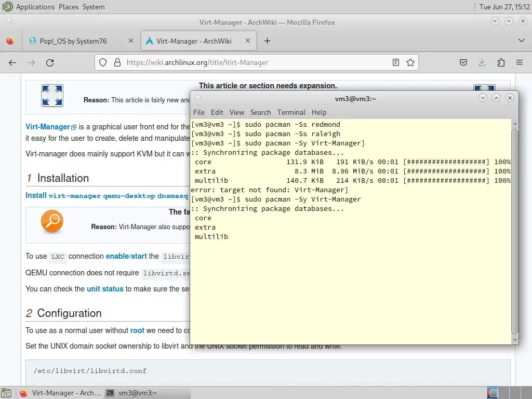The width and height of the screenshot is (532, 399).
Task: Open a new Firefox tab
Action: click(268, 41)
